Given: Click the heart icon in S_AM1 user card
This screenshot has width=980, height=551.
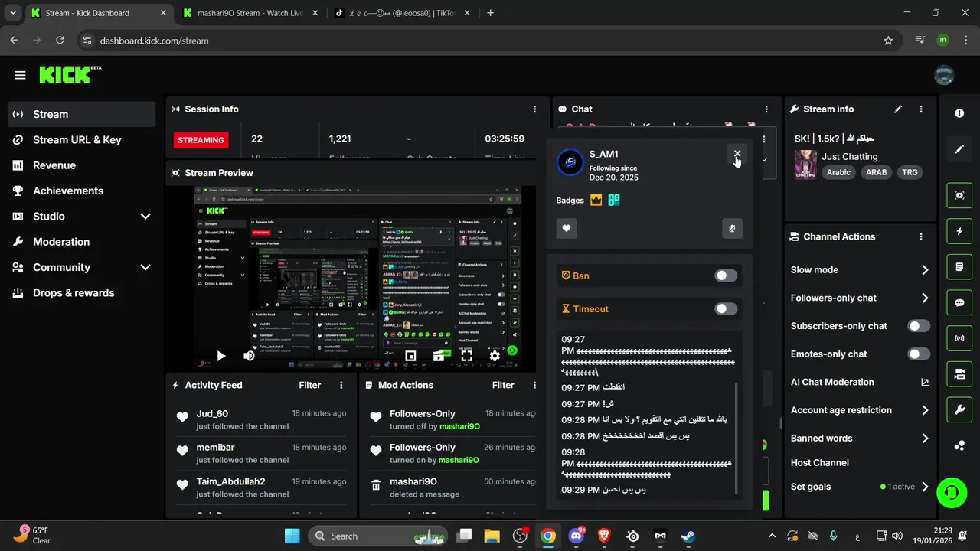Looking at the screenshot, I should [x=567, y=228].
